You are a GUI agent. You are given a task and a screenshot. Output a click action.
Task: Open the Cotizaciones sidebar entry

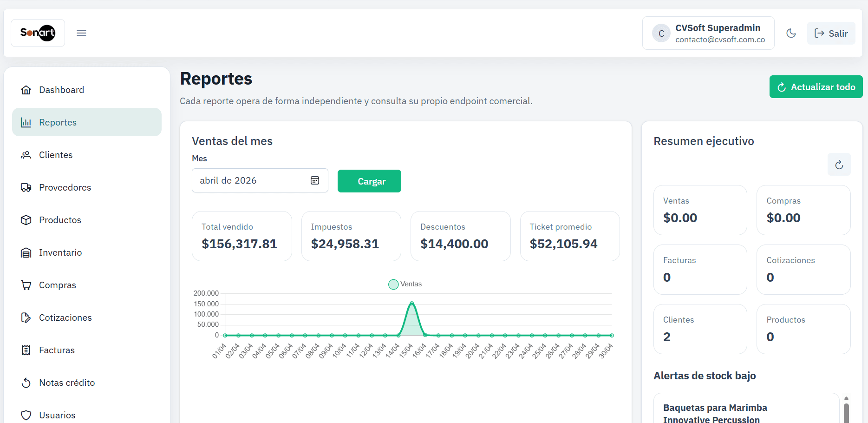pos(87,317)
